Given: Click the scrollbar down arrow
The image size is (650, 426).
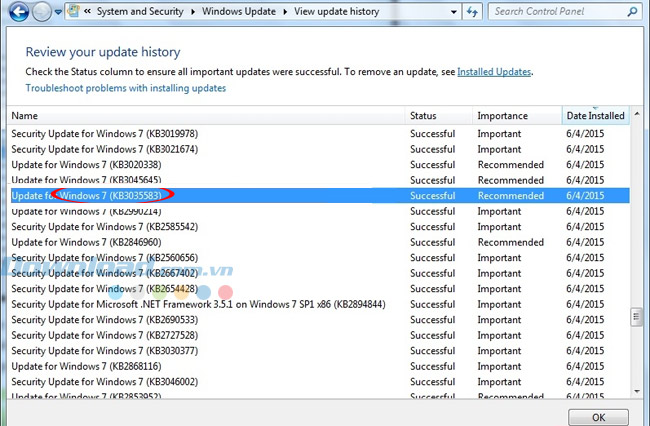Looking at the screenshot, I should pyautogui.click(x=637, y=391).
